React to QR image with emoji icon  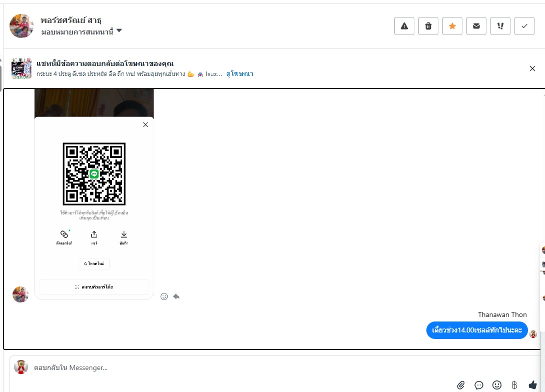point(164,296)
